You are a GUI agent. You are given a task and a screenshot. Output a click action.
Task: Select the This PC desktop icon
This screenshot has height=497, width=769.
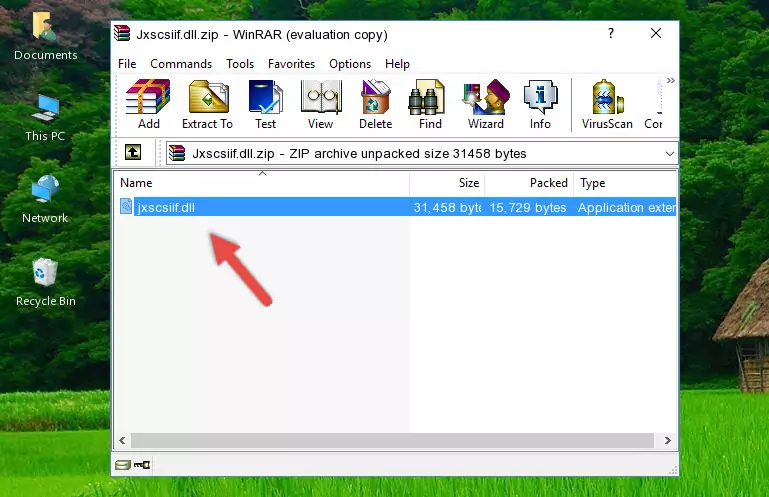(x=45, y=118)
